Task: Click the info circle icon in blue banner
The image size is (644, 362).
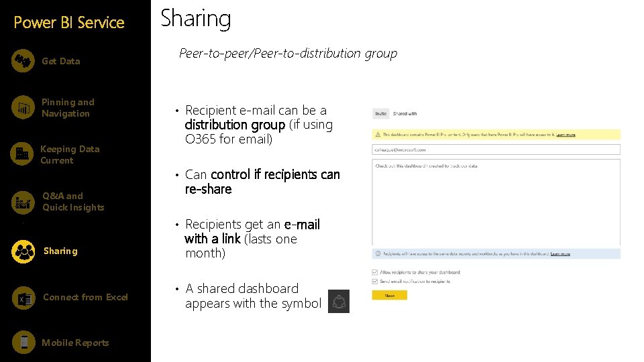Action: click(378, 253)
